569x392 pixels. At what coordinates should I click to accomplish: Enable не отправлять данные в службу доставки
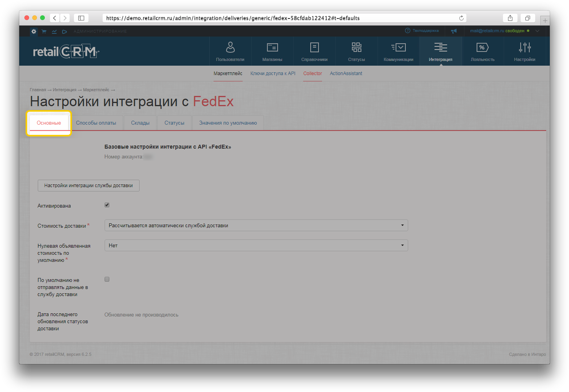[107, 279]
